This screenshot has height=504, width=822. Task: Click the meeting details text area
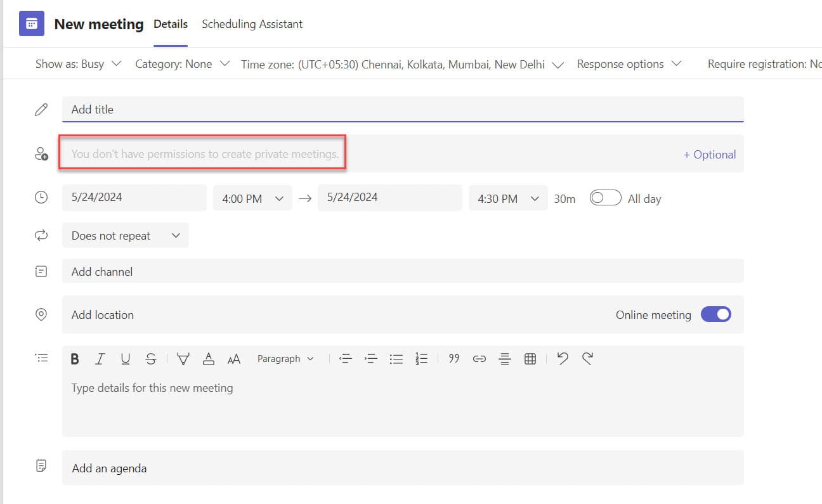point(403,404)
